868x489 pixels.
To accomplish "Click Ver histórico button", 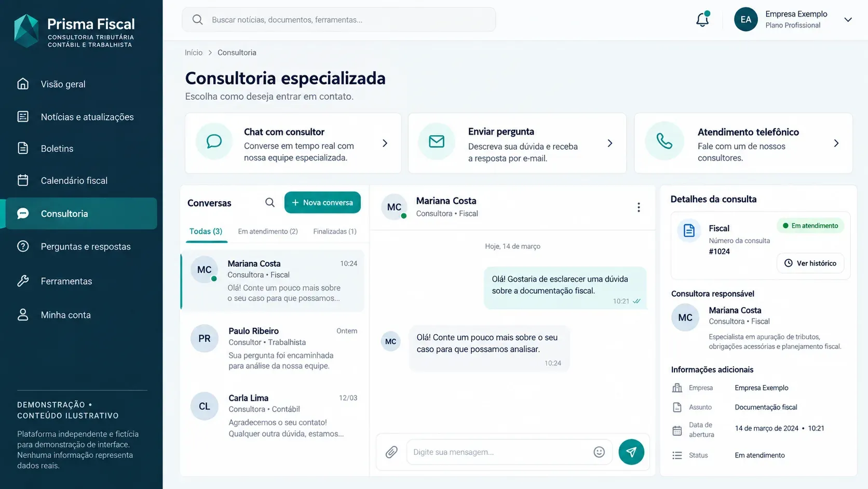I will 810,263.
